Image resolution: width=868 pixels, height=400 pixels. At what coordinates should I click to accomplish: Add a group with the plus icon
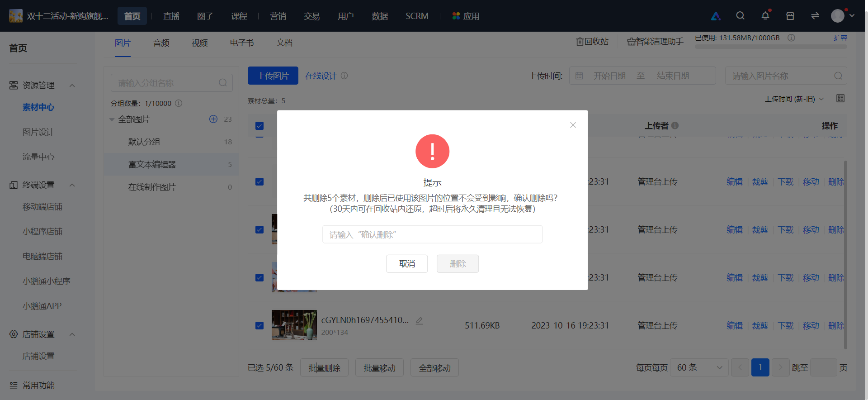(x=213, y=119)
